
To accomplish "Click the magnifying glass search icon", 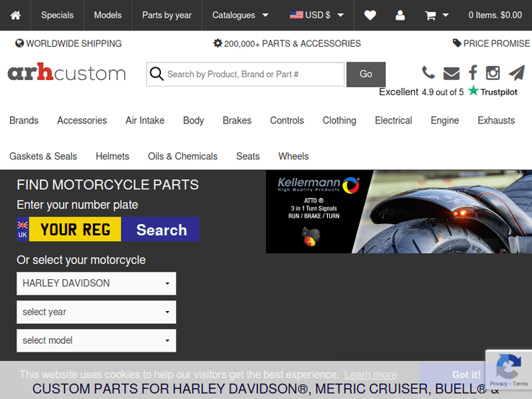I will (157, 74).
